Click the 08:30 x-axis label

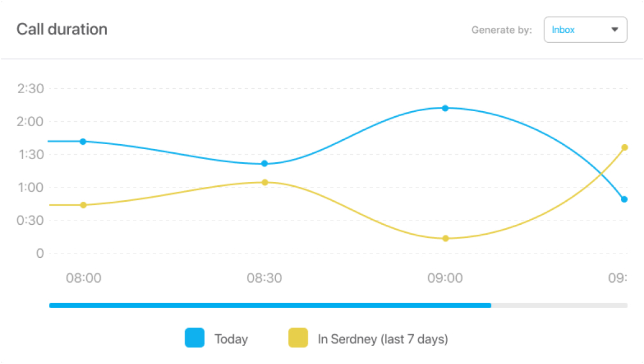pos(264,278)
